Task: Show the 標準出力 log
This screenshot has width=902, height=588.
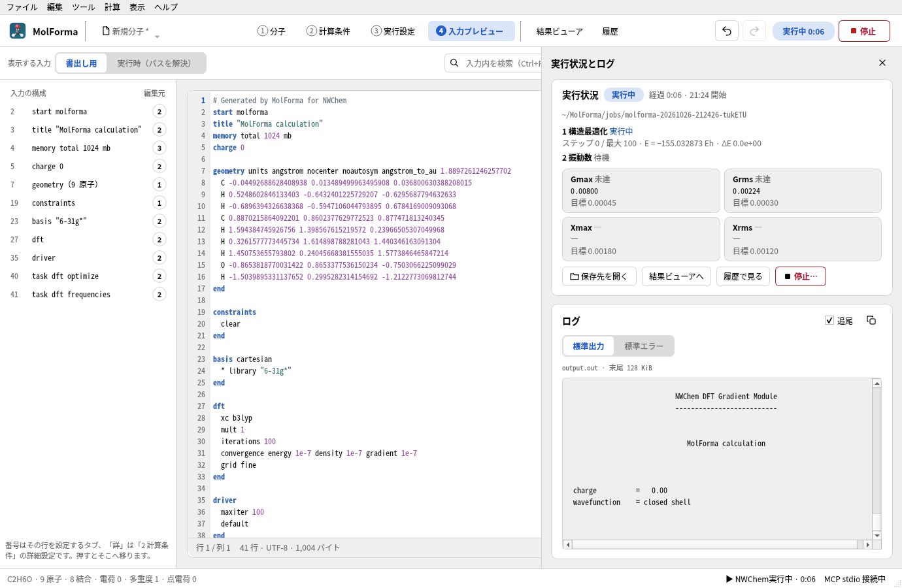Action: pyautogui.click(x=588, y=346)
